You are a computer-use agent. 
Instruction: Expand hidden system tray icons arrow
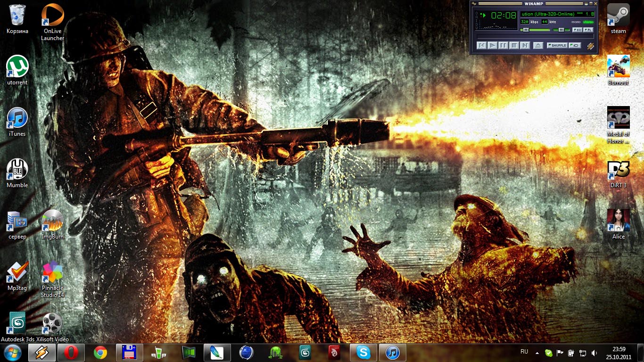[x=537, y=352]
